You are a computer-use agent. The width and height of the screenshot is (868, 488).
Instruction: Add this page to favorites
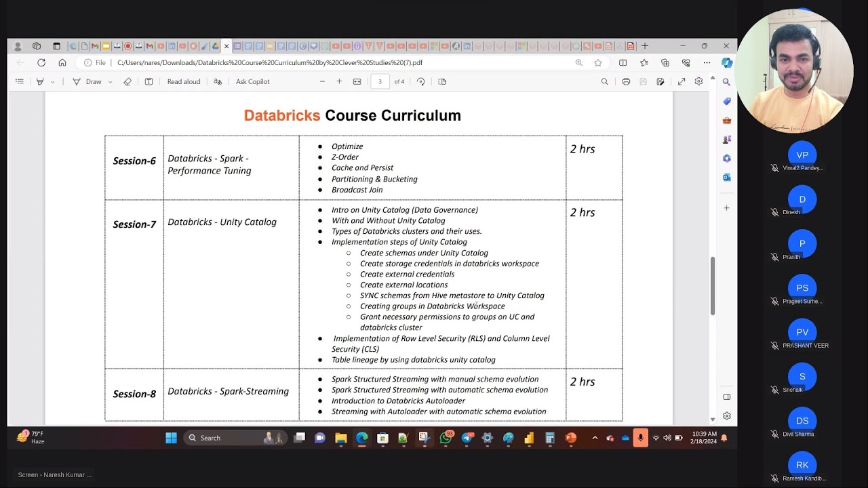(x=598, y=62)
